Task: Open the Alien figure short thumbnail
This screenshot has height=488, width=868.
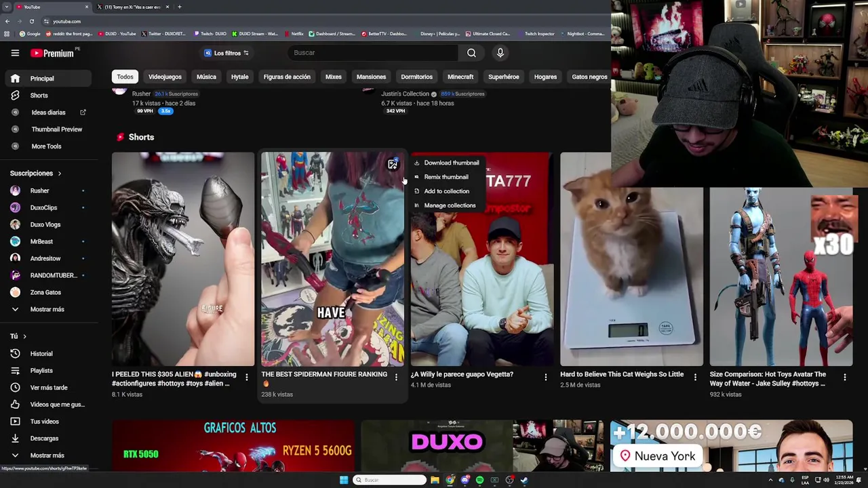Action: coord(183,259)
